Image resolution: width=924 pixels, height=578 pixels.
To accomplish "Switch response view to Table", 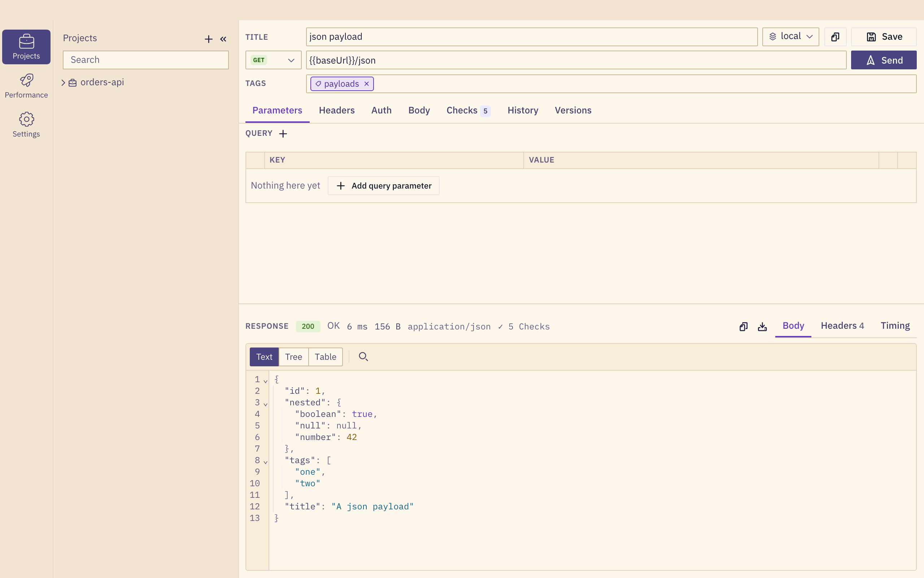I will [x=325, y=357].
